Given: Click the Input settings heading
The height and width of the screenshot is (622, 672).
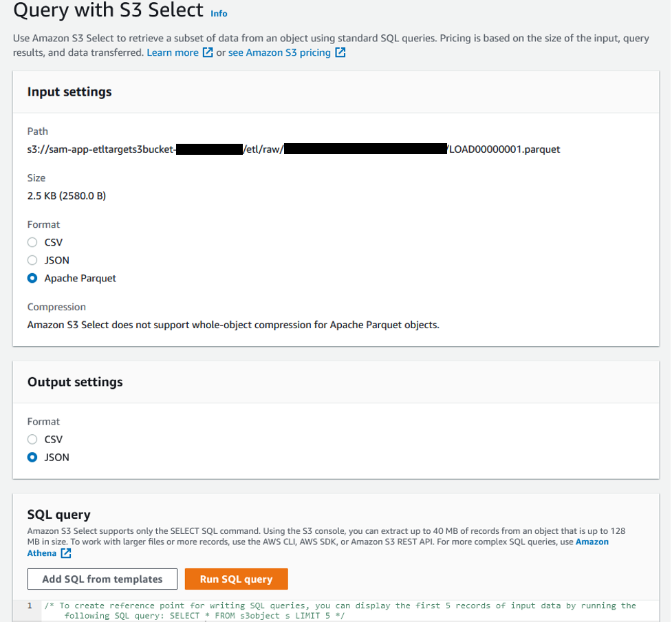Looking at the screenshot, I should tap(69, 92).
